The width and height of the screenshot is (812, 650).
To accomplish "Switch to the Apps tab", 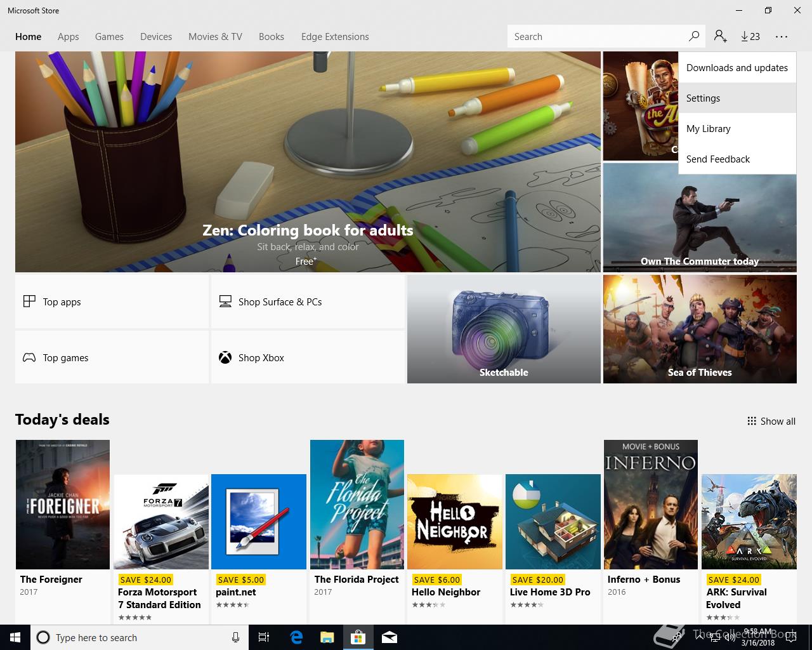I will point(69,37).
